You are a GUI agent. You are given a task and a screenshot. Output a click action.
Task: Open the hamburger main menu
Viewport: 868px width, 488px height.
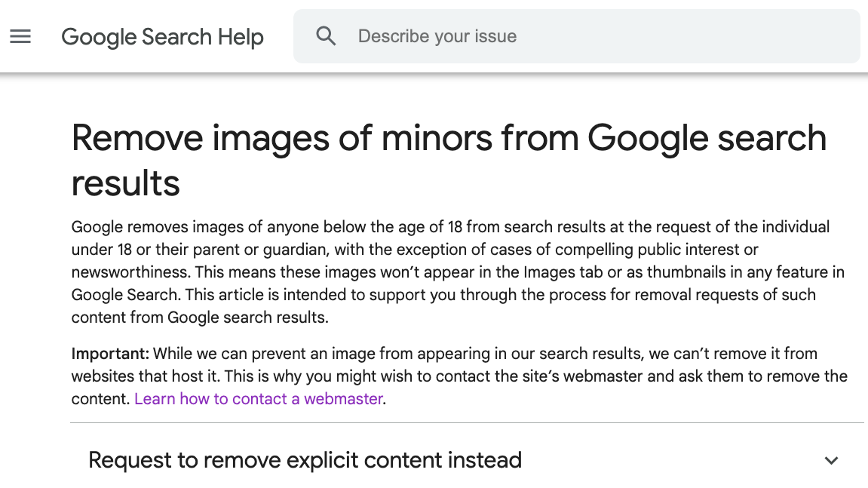pyautogui.click(x=20, y=36)
